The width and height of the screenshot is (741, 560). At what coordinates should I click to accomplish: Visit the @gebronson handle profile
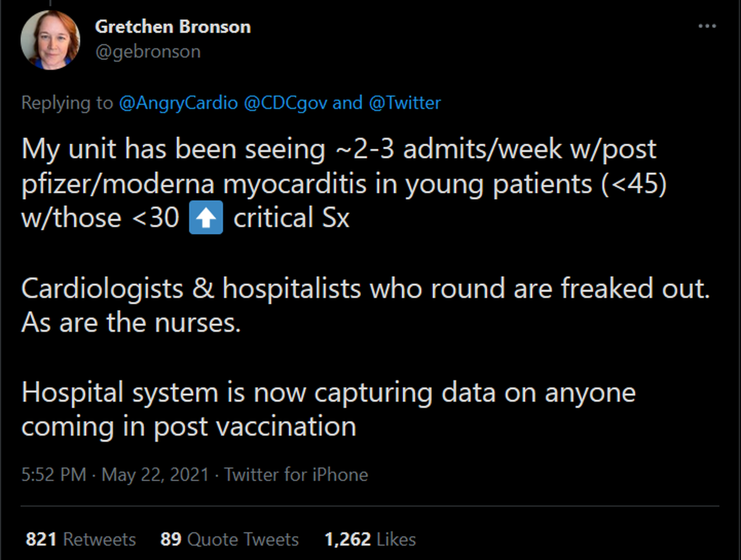coord(148,52)
